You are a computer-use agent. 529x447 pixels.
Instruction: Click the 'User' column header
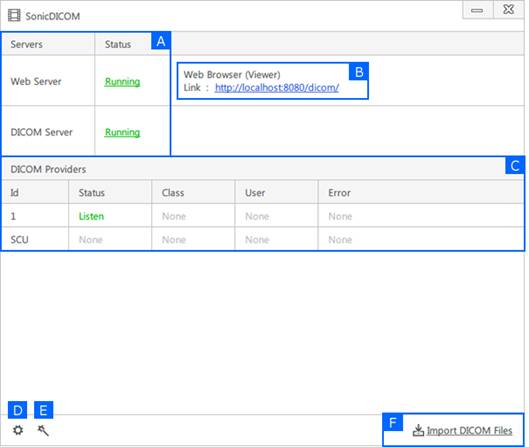[255, 193]
